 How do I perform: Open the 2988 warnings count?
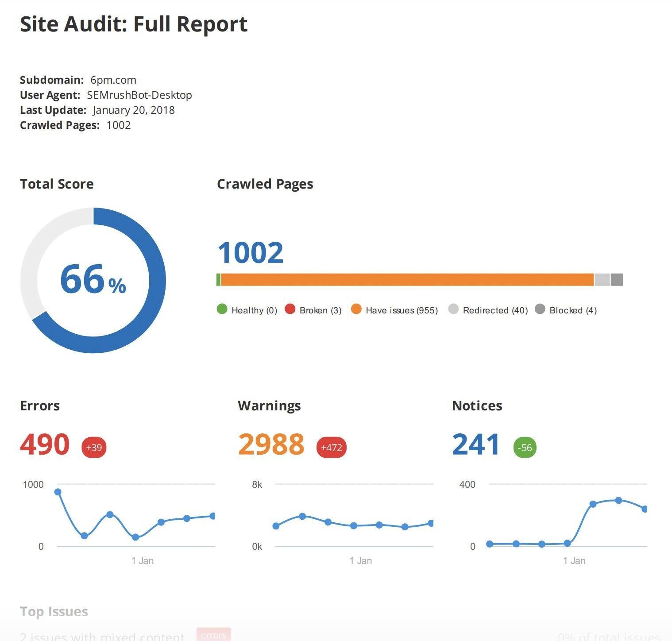pyautogui.click(x=271, y=444)
